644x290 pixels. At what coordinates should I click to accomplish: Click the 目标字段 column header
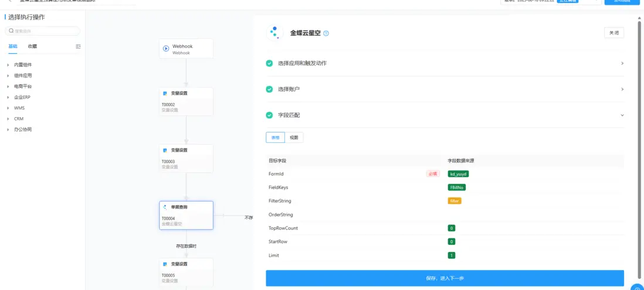coord(277,161)
